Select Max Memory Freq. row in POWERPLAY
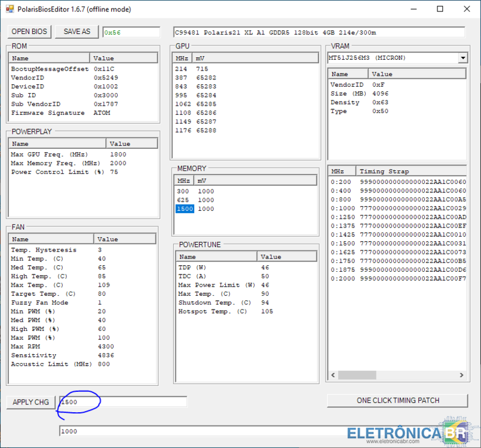This screenshot has height=448, width=481. click(56, 163)
